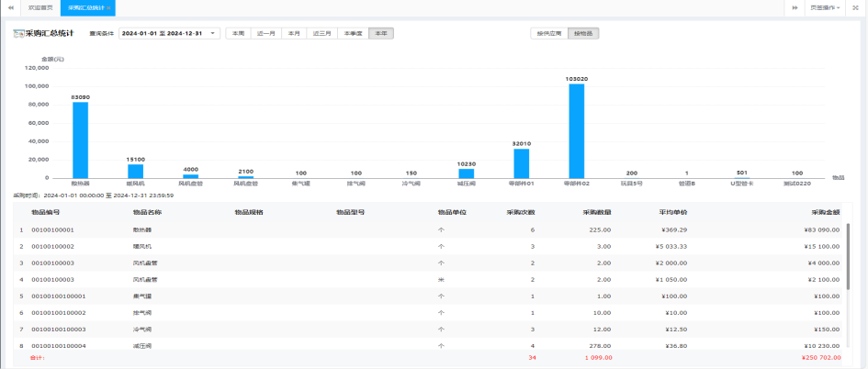The image size is (868, 369).
Task: Select item code 00100100002
Action: (x=52, y=246)
